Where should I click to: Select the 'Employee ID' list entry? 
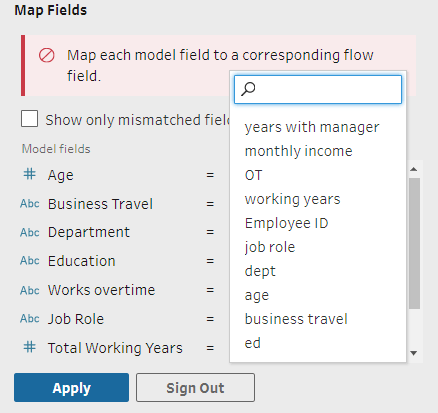(286, 223)
